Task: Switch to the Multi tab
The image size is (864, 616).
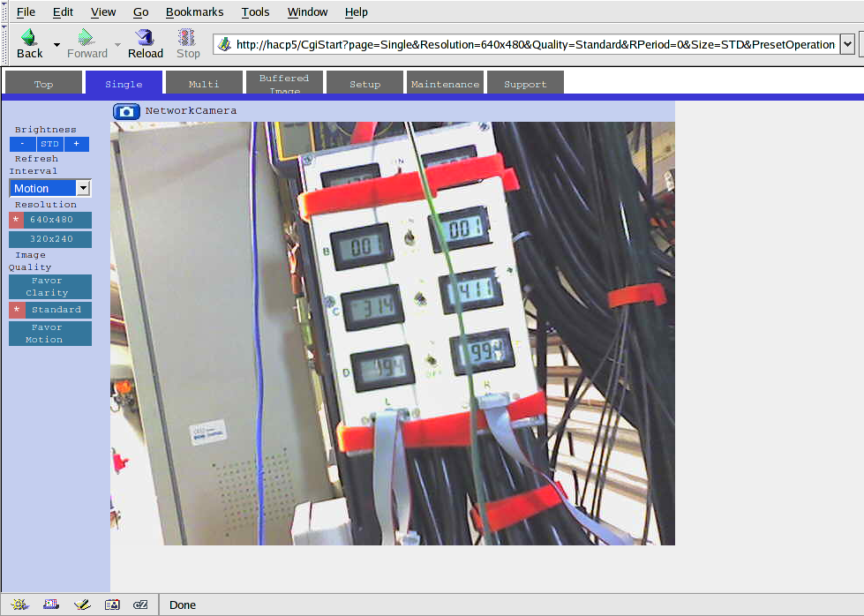Action: coord(204,83)
